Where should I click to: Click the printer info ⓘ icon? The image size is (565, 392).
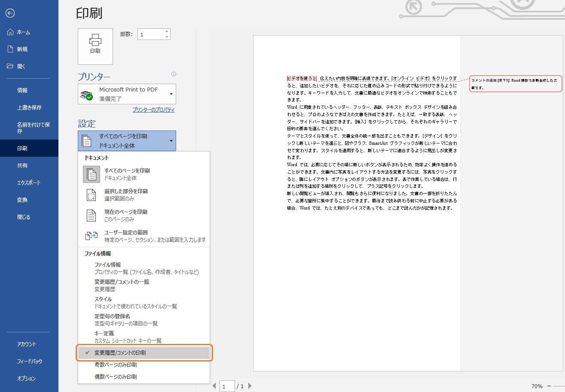(174, 74)
